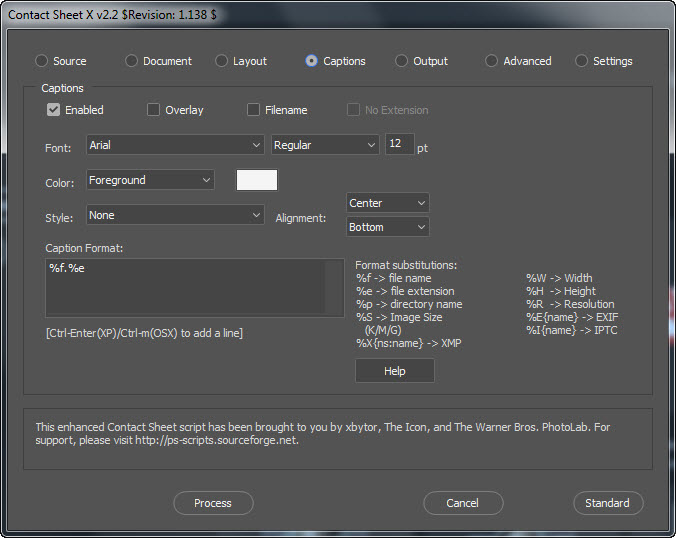Open the Bottom alignment dropdown
Screen dimensions: 676x538
pyautogui.click(x=387, y=227)
